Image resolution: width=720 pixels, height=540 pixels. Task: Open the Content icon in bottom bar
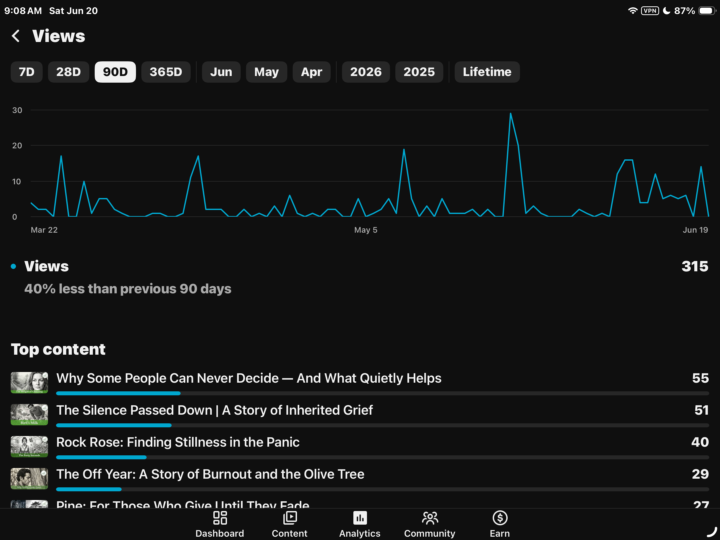pyautogui.click(x=290, y=518)
